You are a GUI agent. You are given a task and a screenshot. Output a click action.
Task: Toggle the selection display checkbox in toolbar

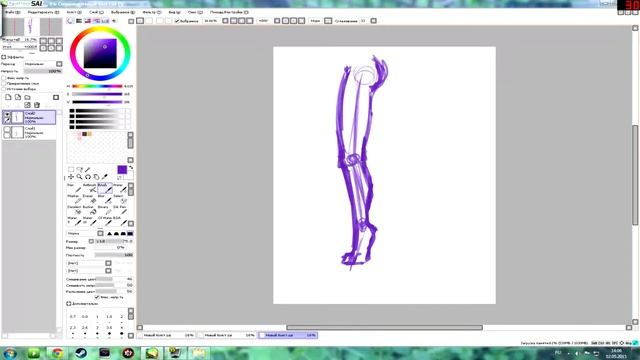[177, 21]
